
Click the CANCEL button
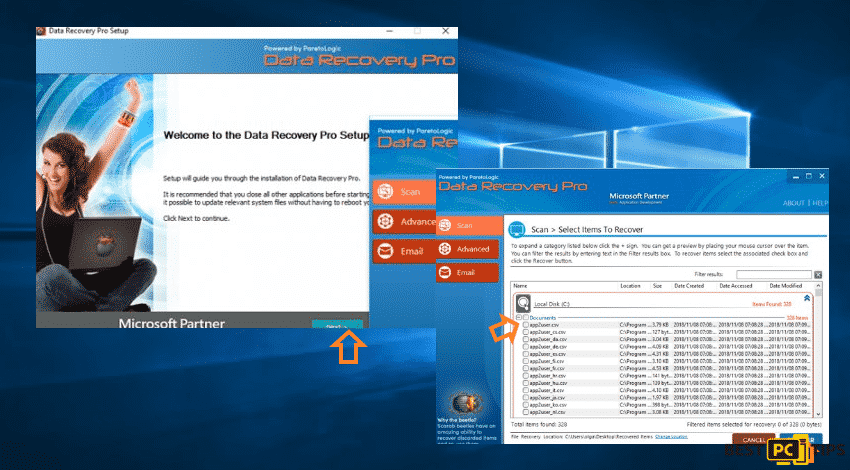[754, 439]
